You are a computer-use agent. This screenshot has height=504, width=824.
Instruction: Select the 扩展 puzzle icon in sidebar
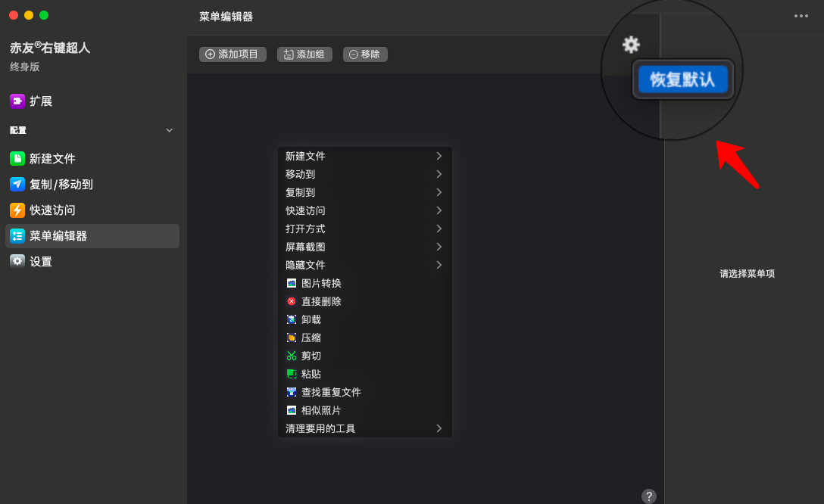click(x=17, y=100)
